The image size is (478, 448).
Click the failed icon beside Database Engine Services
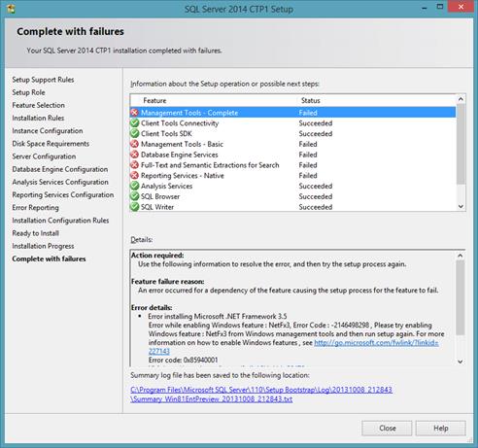(134, 155)
